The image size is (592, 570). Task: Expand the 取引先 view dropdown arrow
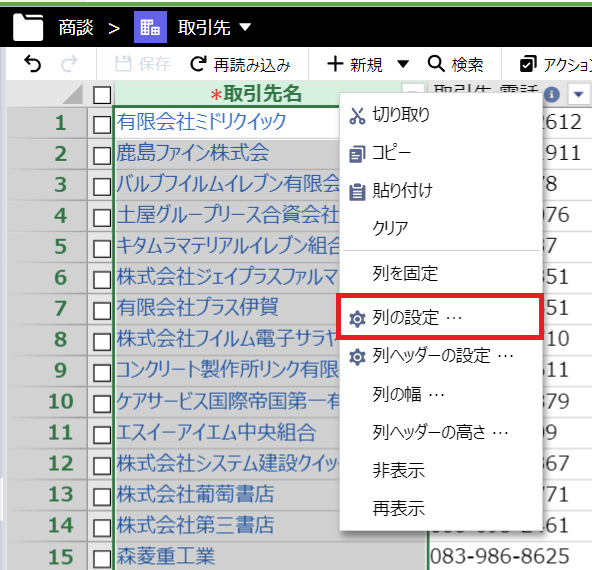[x=245, y=27]
